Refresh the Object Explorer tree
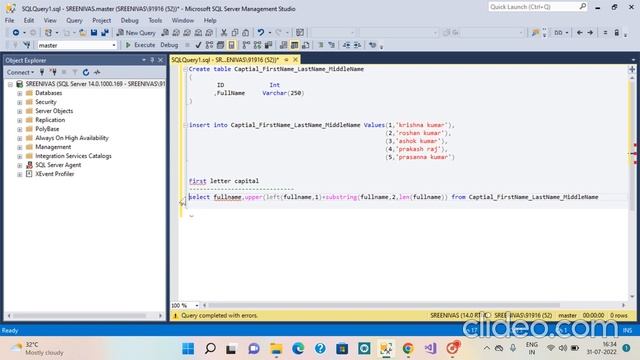The width and height of the screenshot is (640, 360). point(86,72)
